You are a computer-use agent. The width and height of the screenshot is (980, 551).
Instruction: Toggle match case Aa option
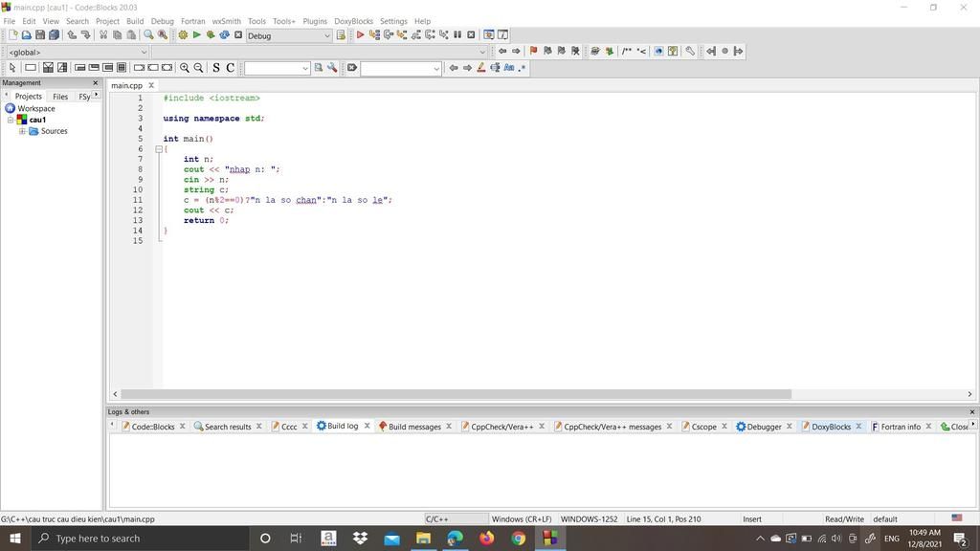pyautogui.click(x=509, y=68)
